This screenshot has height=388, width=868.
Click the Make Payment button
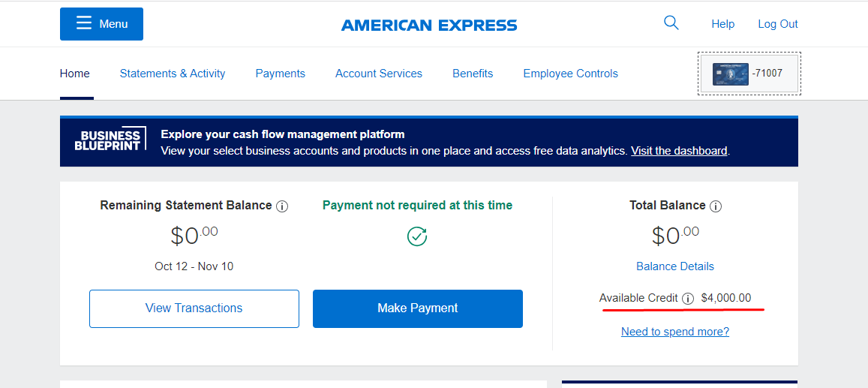(x=417, y=308)
